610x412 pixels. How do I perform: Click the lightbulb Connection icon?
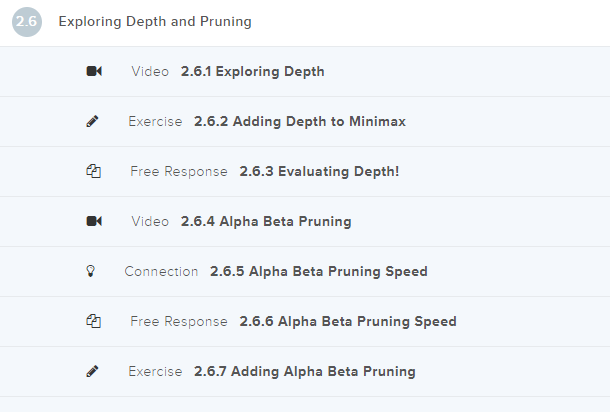tap(93, 272)
